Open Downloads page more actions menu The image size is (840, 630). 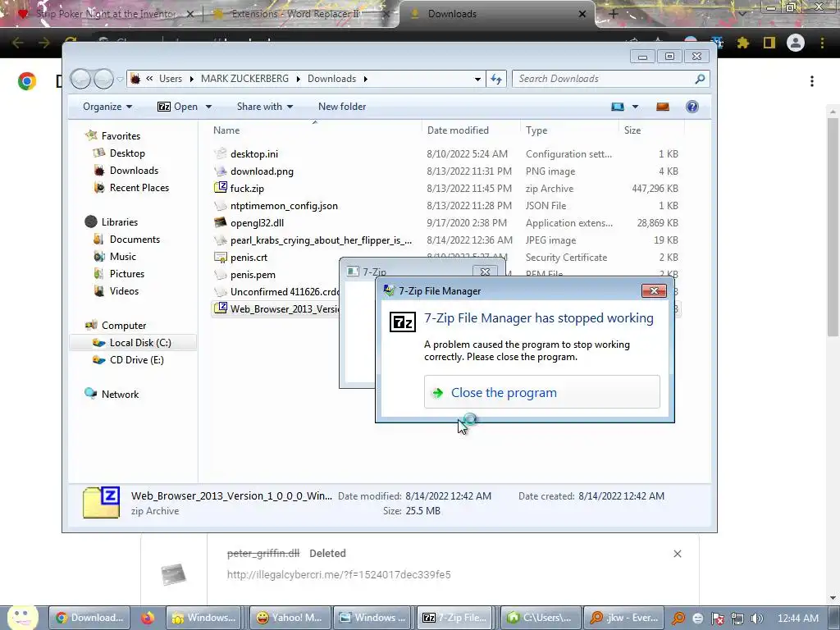pos(812,81)
